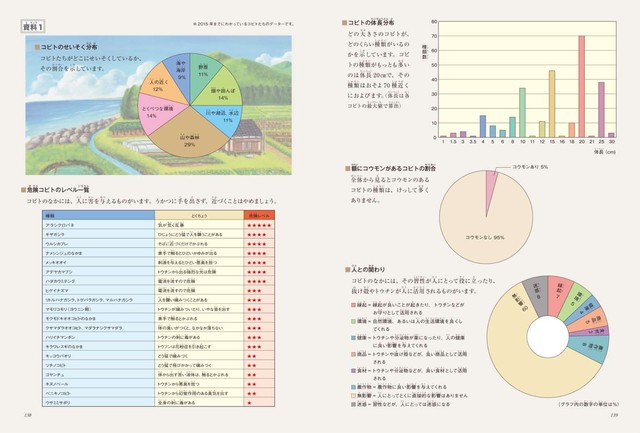The image size is (640, 433).
Task: Click the コウモンなし 95% pie area
Action: click(485, 237)
